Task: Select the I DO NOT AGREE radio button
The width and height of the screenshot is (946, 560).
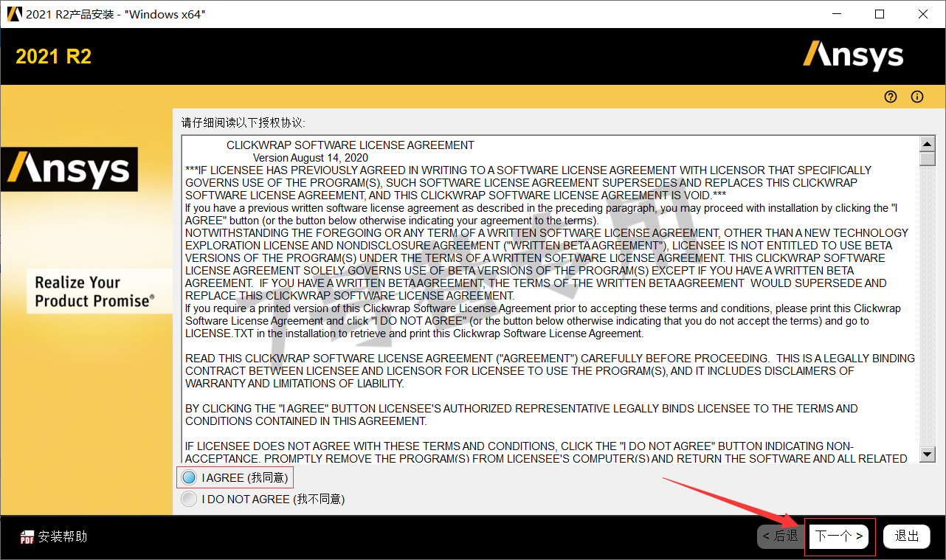Action: pyautogui.click(x=189, y=499)
